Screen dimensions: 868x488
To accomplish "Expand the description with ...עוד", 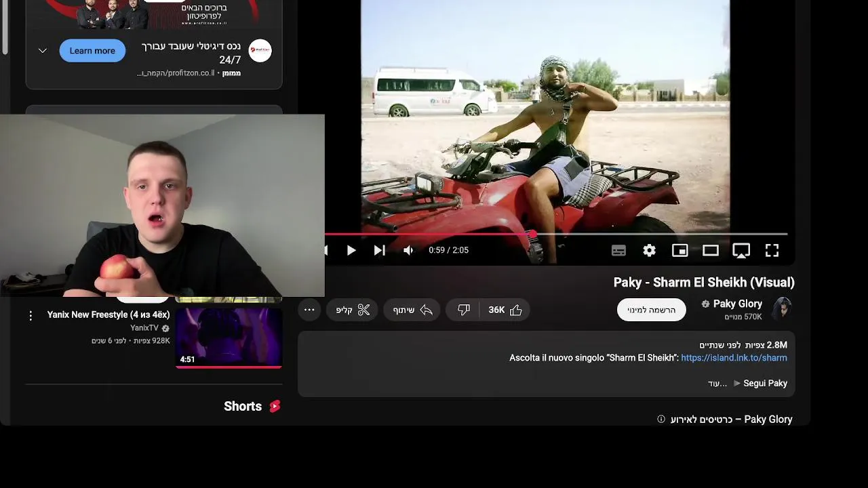I will 717,384.
